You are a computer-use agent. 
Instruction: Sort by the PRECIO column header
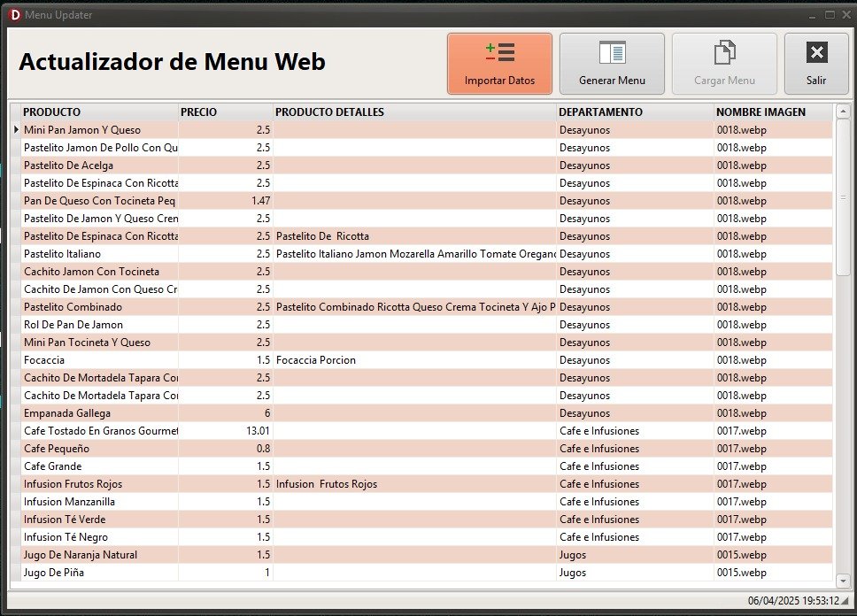225,112
